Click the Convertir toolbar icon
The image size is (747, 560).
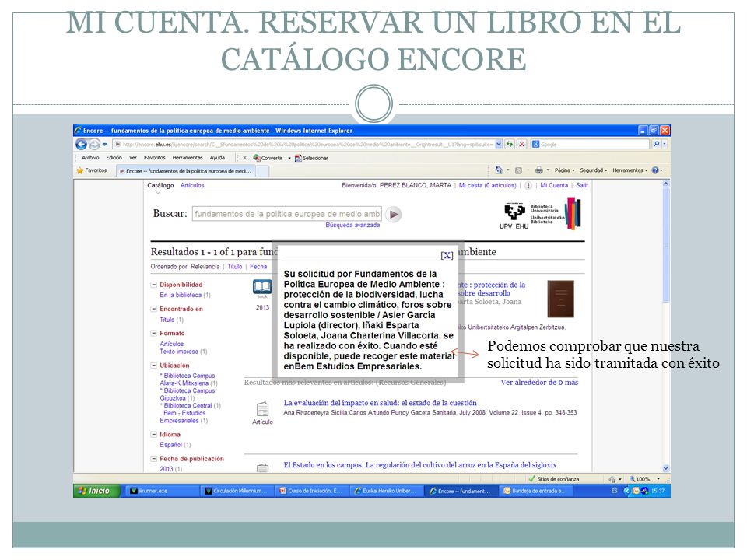coord(257,158)
